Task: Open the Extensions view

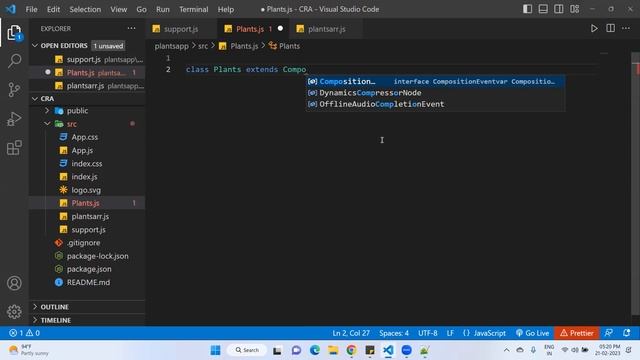Action: (14, 148)
